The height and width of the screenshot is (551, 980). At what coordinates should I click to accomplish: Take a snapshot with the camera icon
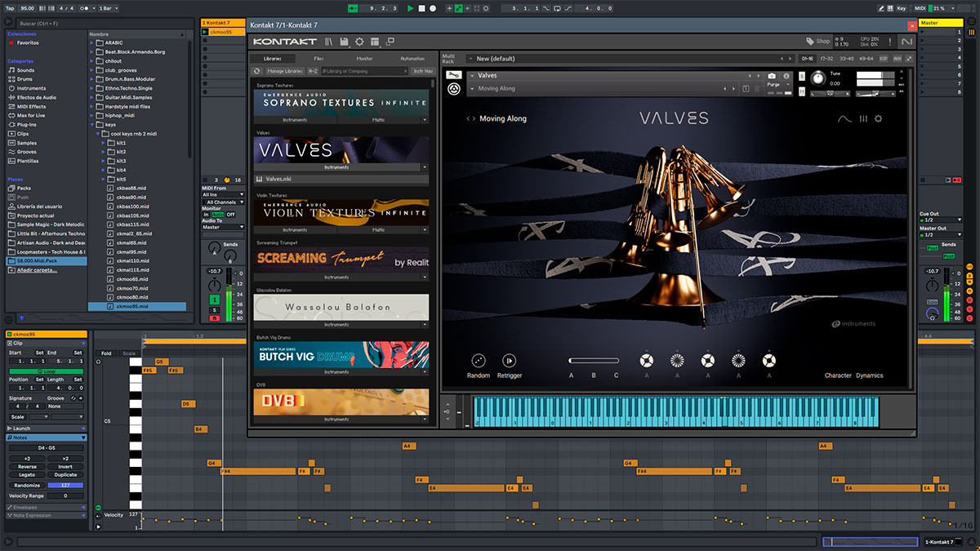772,76
